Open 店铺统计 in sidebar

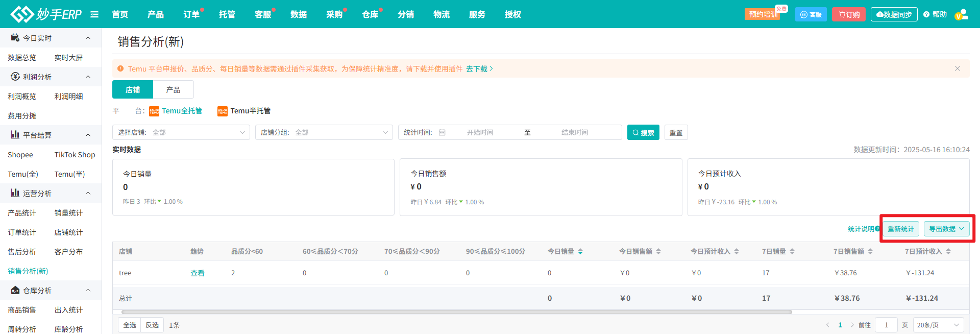point(68,232)
